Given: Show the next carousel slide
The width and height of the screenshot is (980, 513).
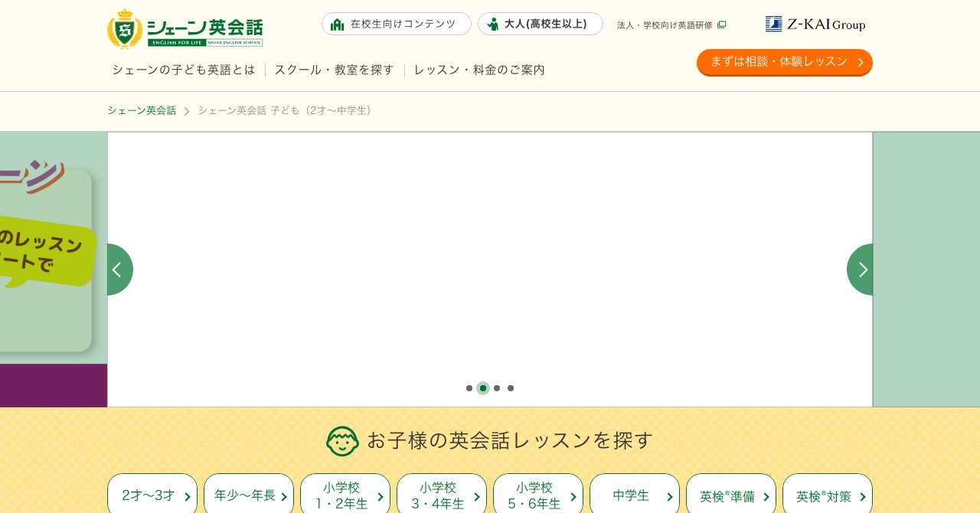Looking at the screenshot, I should coord(861,270).
